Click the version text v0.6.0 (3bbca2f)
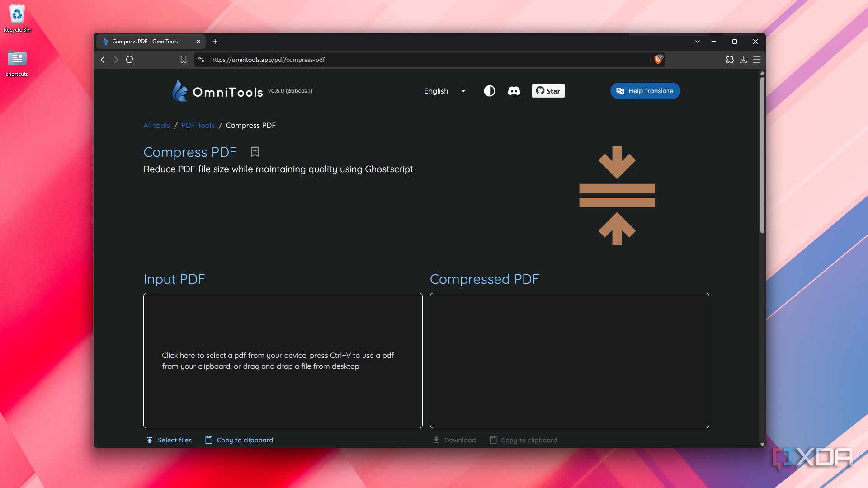Screen dimensions: 868x488 (290, 91)
